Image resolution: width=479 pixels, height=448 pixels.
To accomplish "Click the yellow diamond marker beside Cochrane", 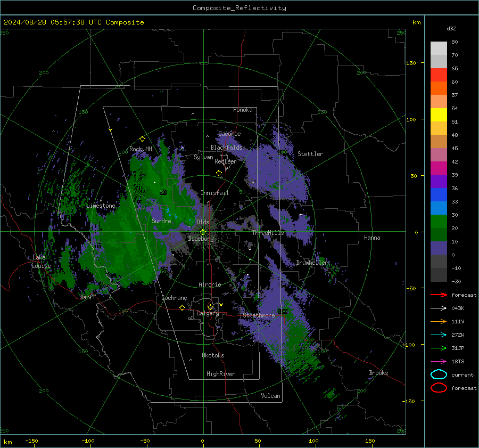I will tap(183, 307).
